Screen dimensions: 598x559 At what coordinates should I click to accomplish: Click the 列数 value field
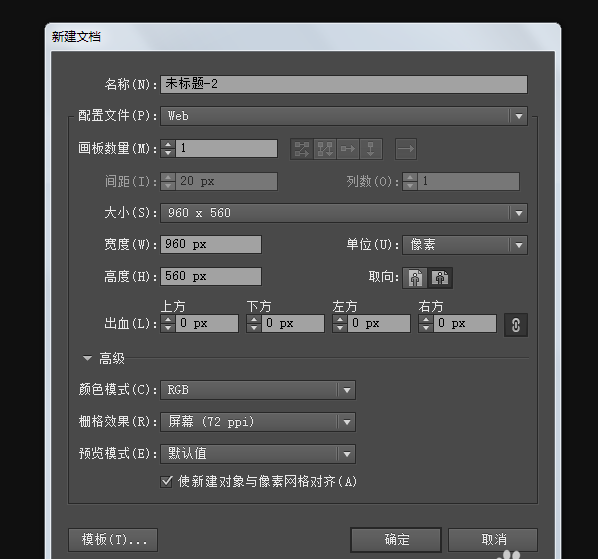click(x=468, y=181)
